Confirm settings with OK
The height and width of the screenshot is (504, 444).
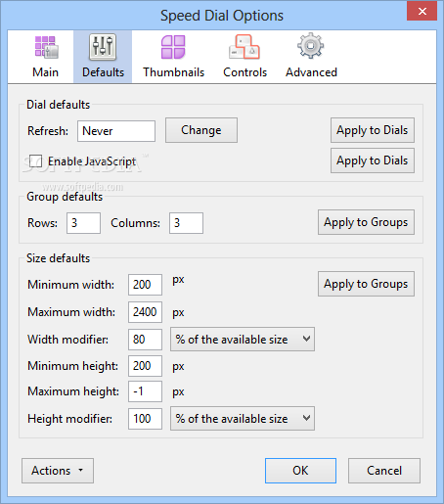300,471
